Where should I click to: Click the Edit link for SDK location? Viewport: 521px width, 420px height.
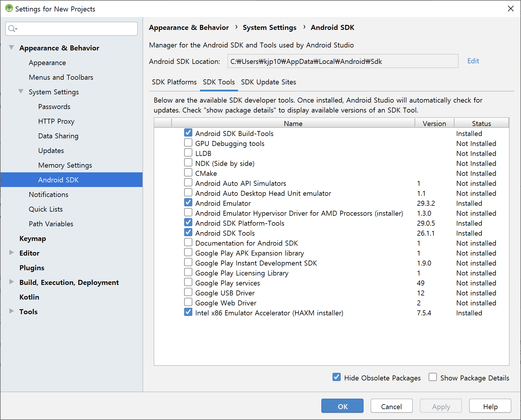click(473, 61)
